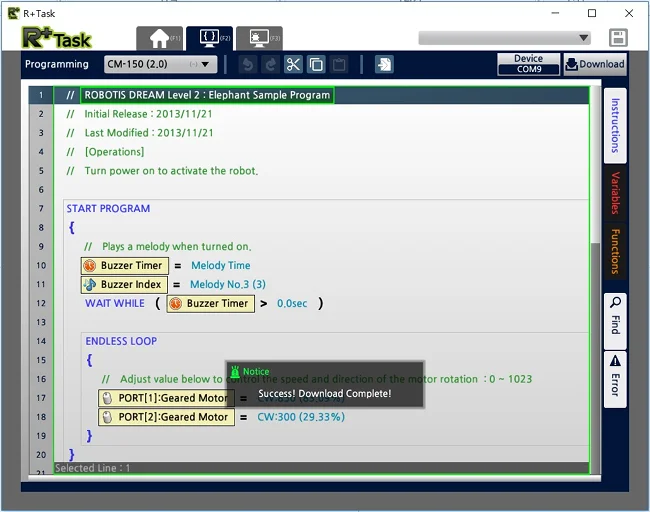Screen dimensions: 650x512
Task: Click the Undo arrow icon
Action: click(x=248, y=65)
